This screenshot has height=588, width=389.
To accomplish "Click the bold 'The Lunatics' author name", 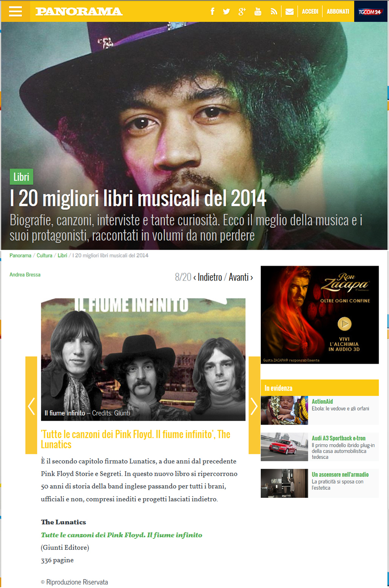I will [x=64, y=522].
